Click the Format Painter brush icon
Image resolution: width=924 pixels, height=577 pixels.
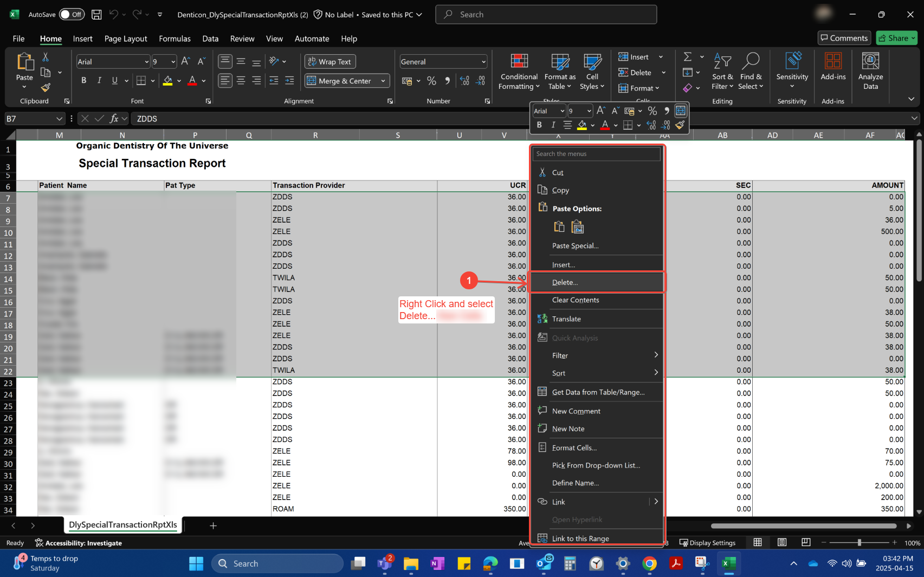(46, 87)
